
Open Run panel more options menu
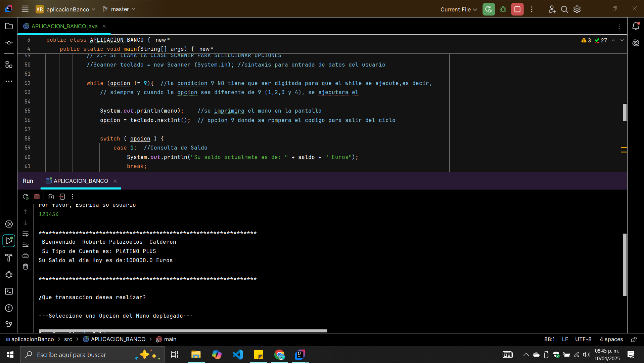pos(73,197)
